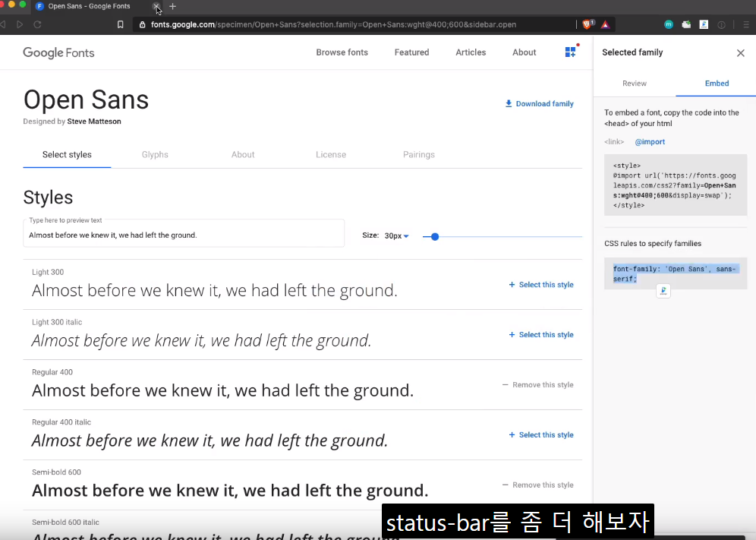Viewport: 756px width, 540px height.
Task: Choose the @import embed option
Action: point(650,142)
